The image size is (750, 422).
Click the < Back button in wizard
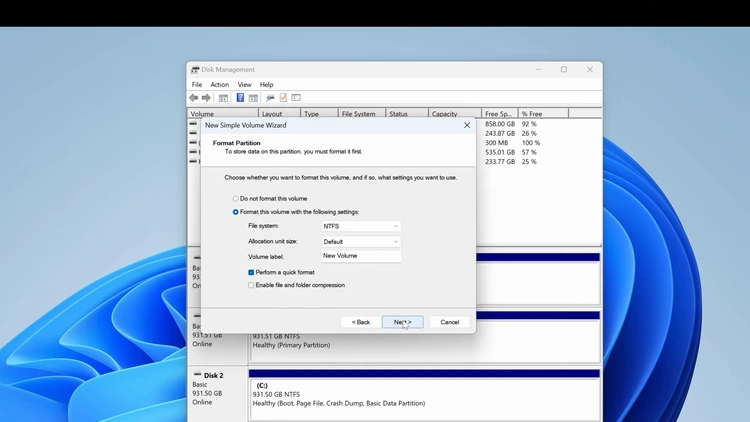click(361, 322)
